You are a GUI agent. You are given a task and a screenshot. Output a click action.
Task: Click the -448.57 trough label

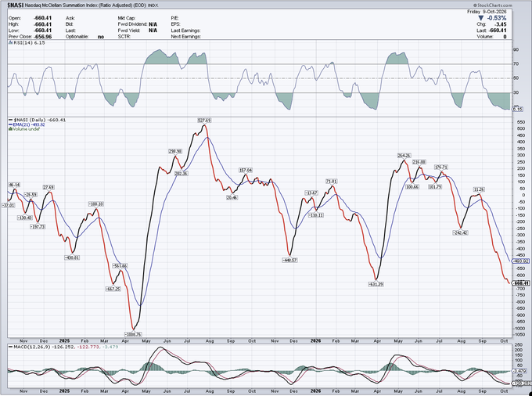tap(289, 261)
